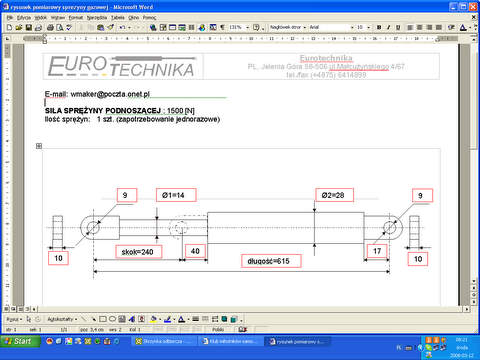
Task: Toggle Underline formatting button
Action: tap(398, 27)
